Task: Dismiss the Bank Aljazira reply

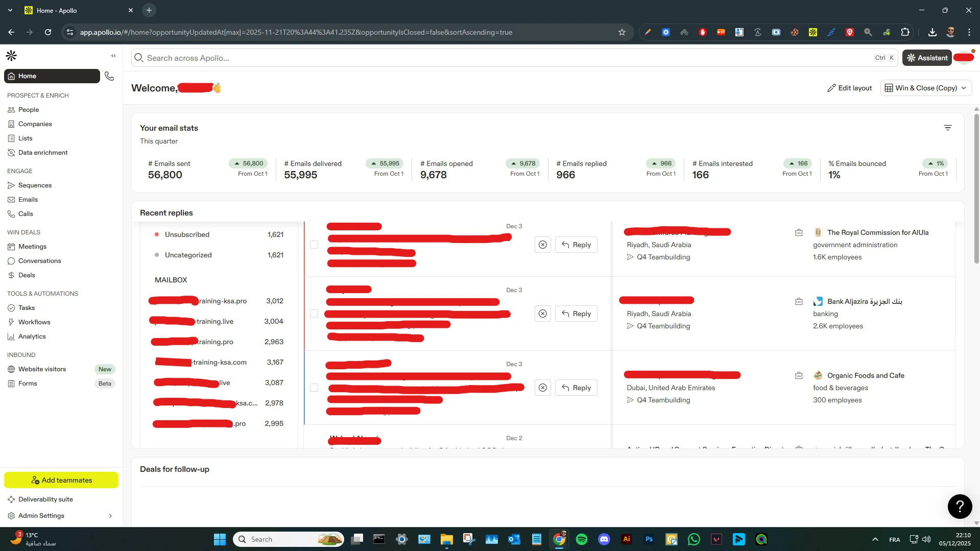Action: coord(543,314)
